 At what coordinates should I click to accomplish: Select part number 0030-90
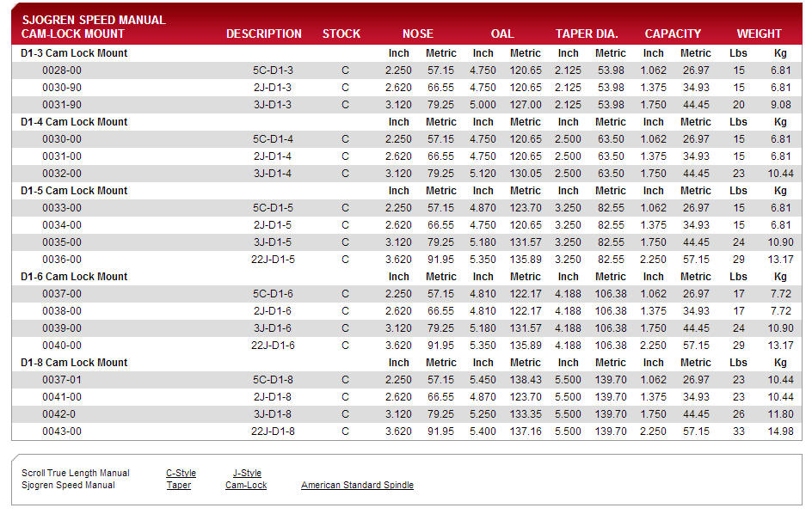[x=62, y=88]
